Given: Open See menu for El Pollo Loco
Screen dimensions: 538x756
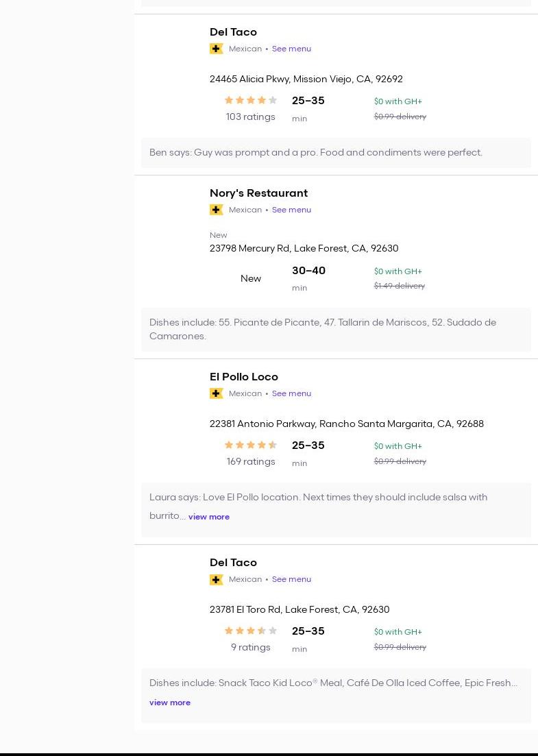Looking at the screenshot, I should tap(291, 393).
